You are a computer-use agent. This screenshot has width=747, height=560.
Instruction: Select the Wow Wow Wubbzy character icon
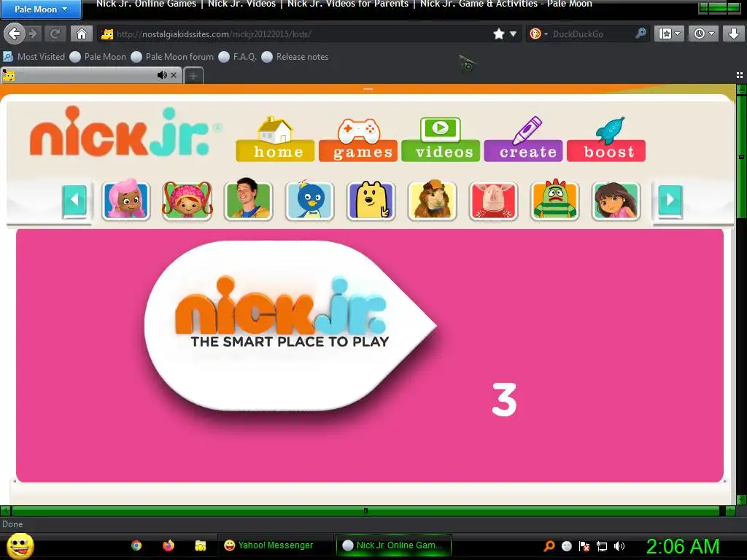371,200
